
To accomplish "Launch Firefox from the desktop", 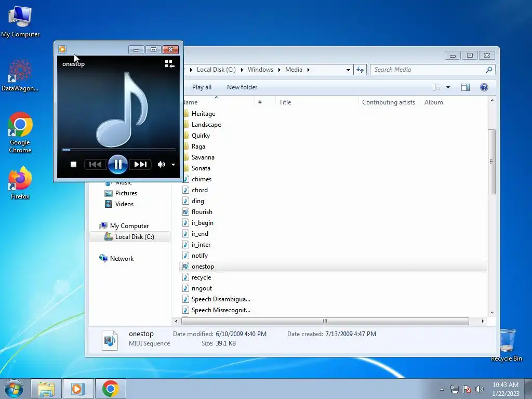I will (20, 182).
